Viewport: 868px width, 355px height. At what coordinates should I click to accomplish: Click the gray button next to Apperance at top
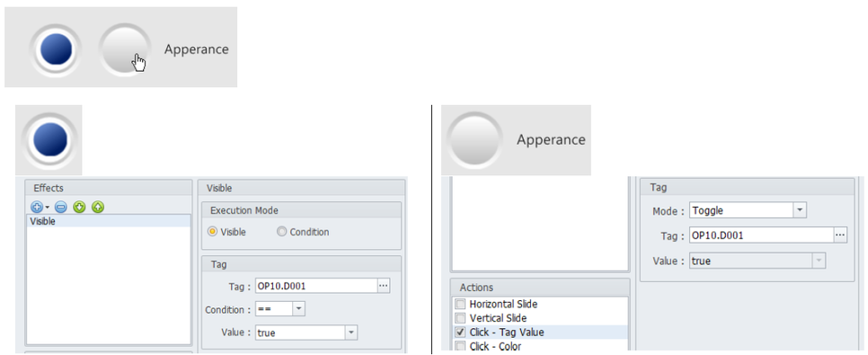pyautogui.click(x=125, y=49)
